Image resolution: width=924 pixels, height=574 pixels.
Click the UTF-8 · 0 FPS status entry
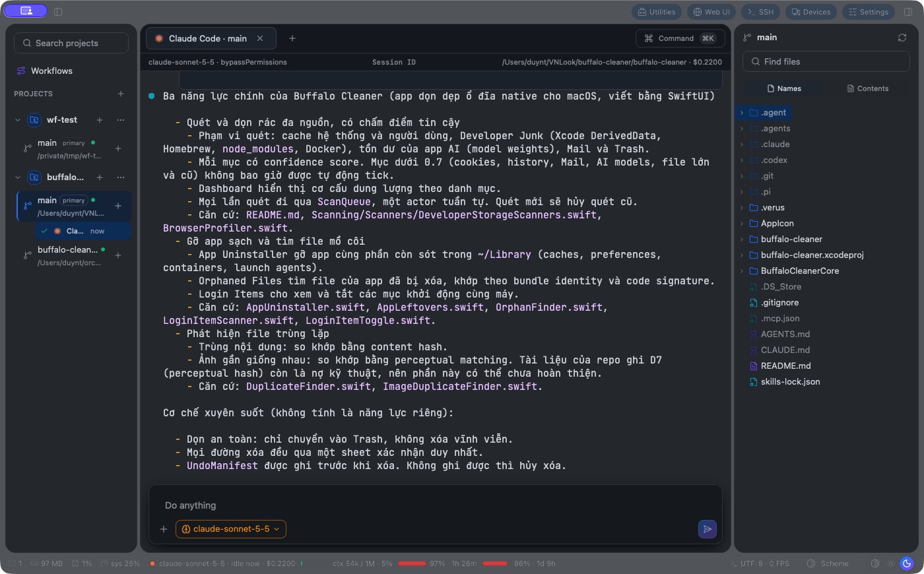coord(760,563)
